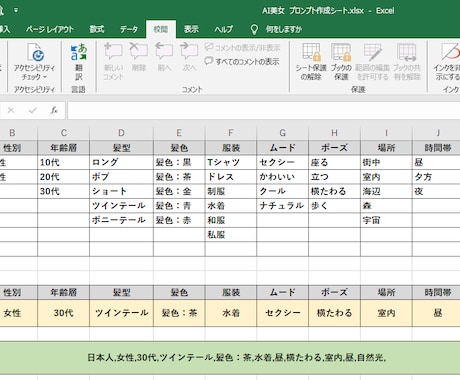460x380 pixels.
Task: Toggle show/hide comment (コメントの表示/非表示)
Action: tap(243, 48)
